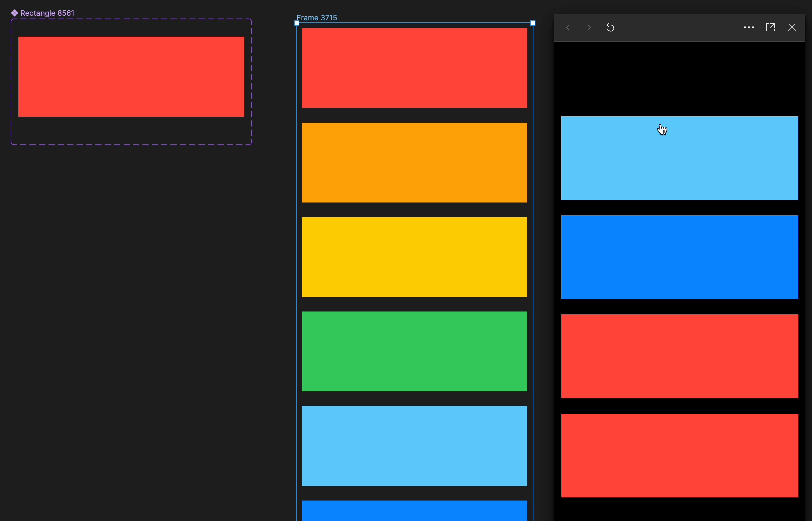Select the Frame 3715 label
Viewport: 812px width, 521px height.
tap(317, 18)
